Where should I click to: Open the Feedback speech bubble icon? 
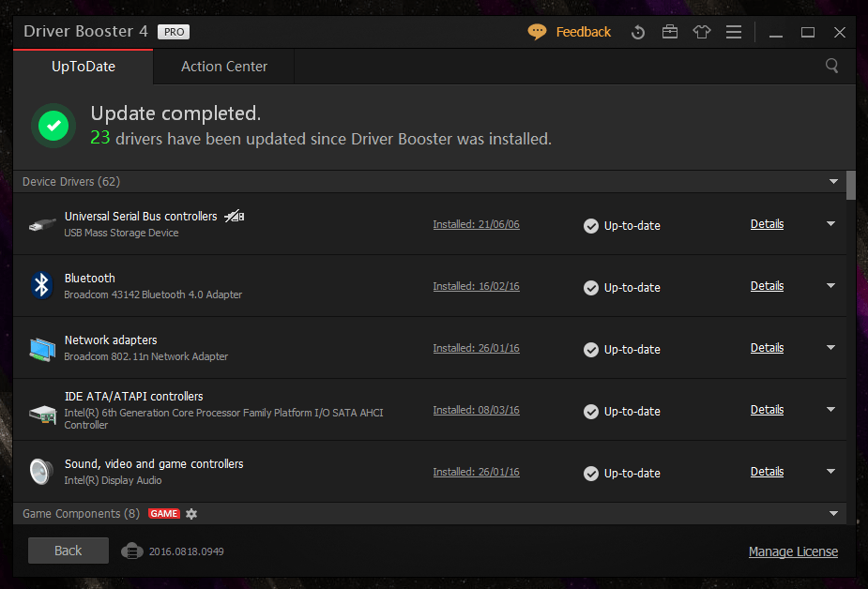537,32
